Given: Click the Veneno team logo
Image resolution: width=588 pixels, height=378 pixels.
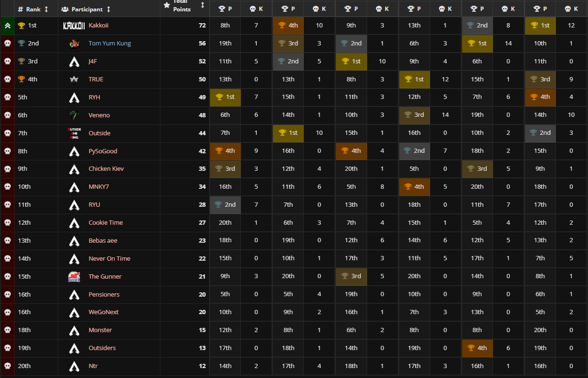Looking at the screenshot, I should 74,115.
